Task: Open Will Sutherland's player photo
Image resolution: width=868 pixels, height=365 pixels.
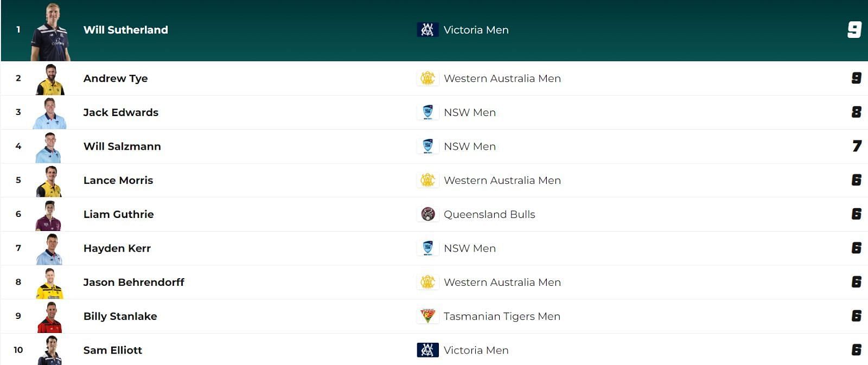Action: (x=50, y=33)
